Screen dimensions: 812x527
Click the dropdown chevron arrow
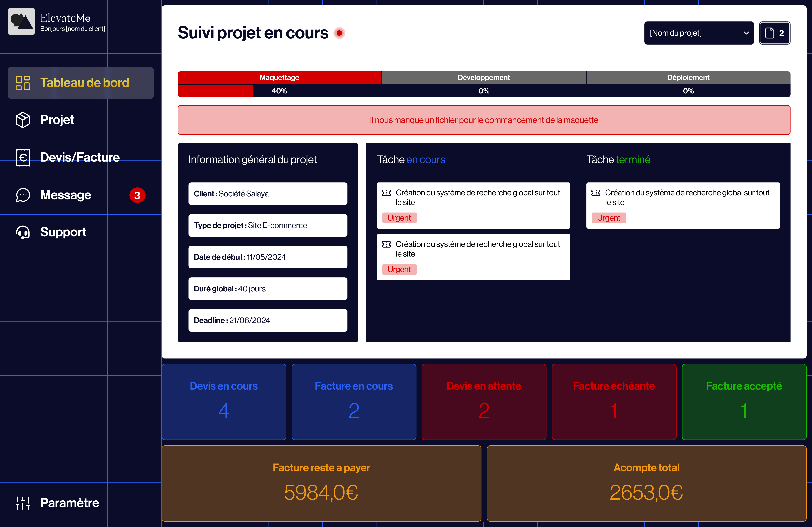tap(746, 33)
